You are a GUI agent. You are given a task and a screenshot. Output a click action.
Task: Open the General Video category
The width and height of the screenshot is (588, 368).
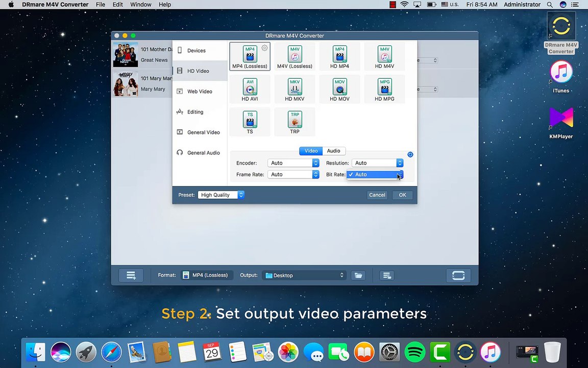[x=200, y=132]
